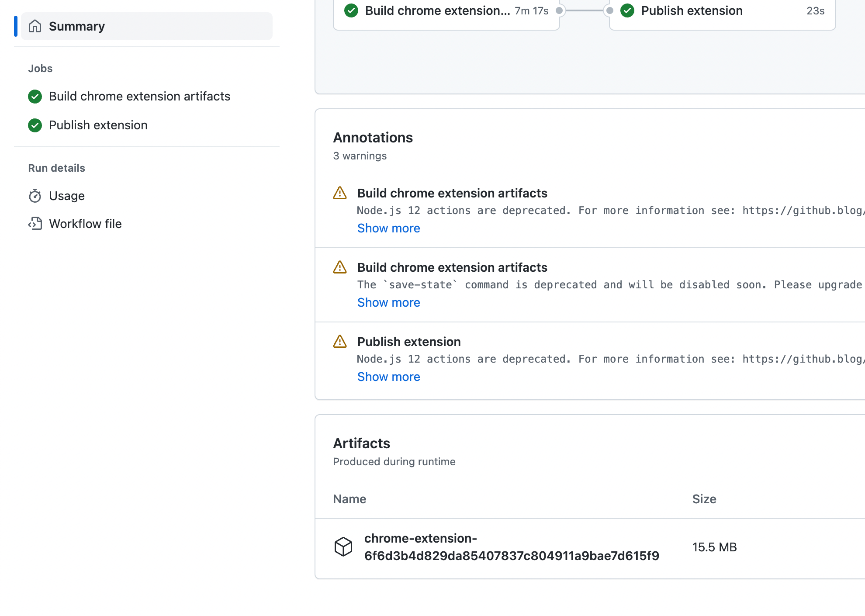The height and width of the screenshot is (616, 865).
Task: Open the Summary tab in sidebar
Action: [77, 26]
